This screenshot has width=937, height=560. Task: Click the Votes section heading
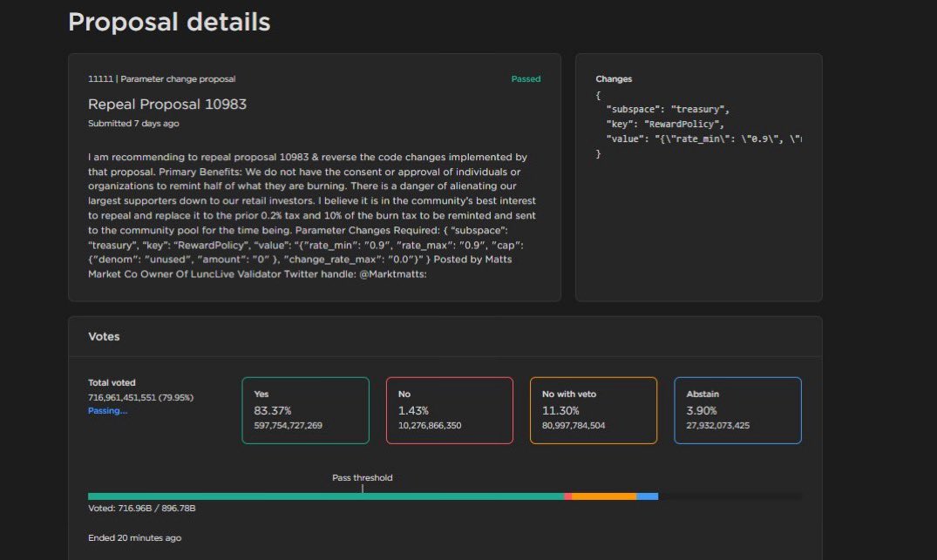[104, 337]
